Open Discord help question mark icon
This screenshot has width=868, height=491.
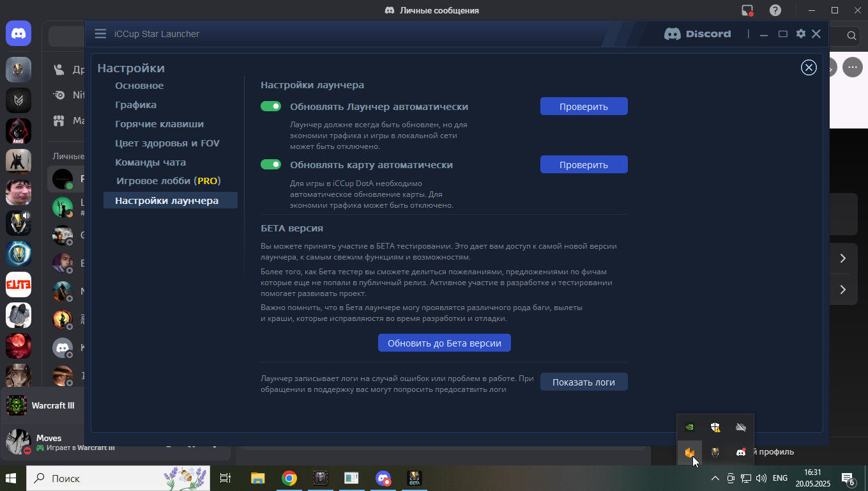(775, 10)
